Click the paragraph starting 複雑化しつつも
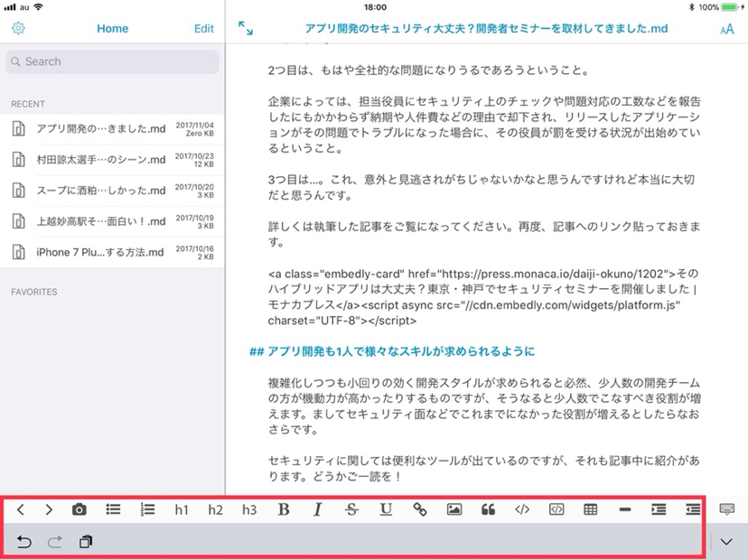 (x=483, y=406)
